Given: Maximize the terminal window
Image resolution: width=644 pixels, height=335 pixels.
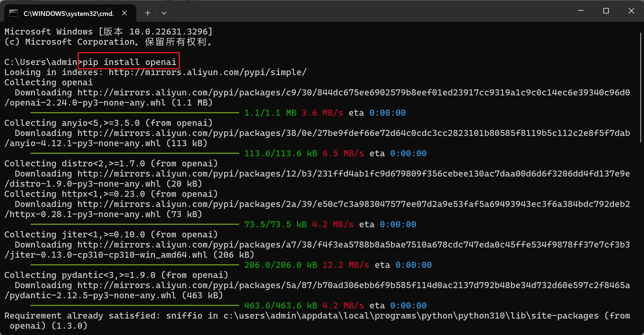Looking at the screenshot, I should tap(606, 11).
